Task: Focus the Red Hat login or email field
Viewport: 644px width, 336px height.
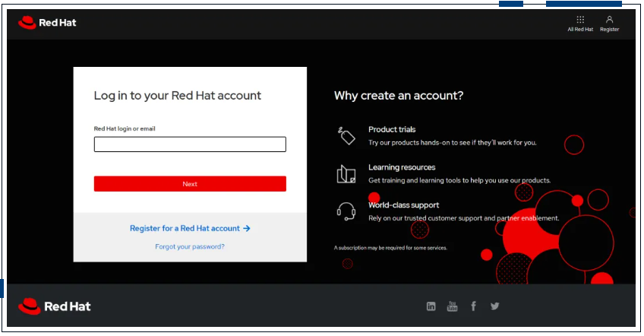Action: coord(190,144)
